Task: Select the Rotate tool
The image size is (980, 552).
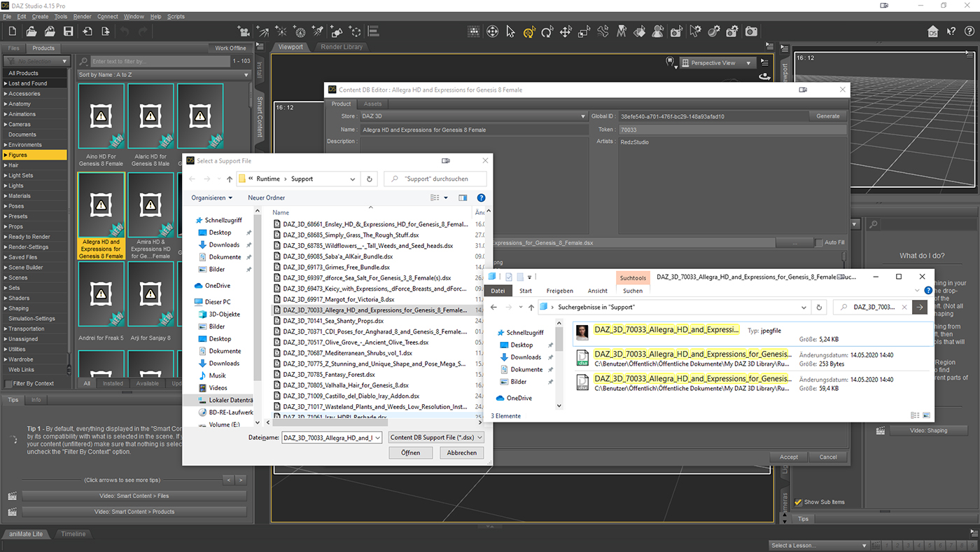Action: point(547,32)
